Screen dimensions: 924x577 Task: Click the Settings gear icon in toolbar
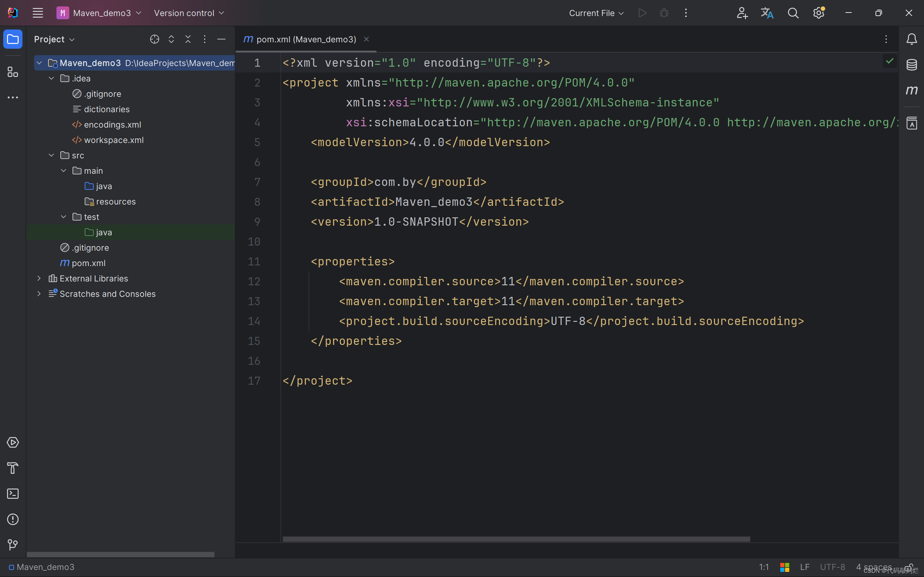(819, 13)
